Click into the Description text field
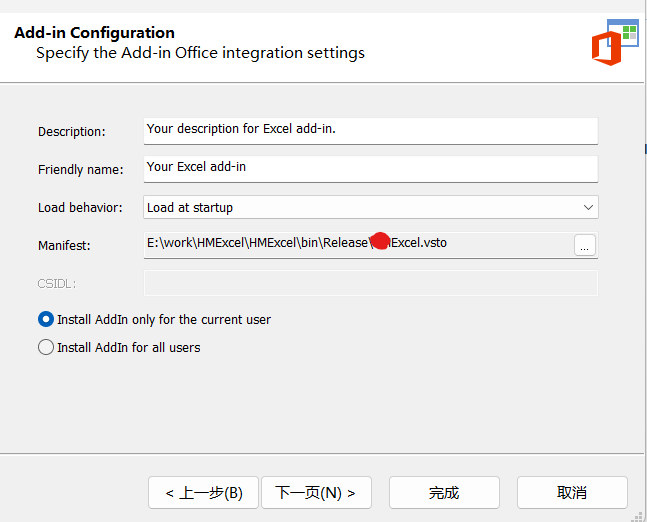The height and width of the screenshot is (522, 647). 370,130
